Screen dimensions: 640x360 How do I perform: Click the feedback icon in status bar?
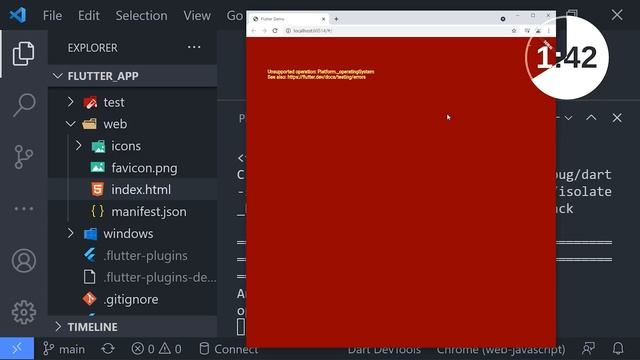[588, 349]
